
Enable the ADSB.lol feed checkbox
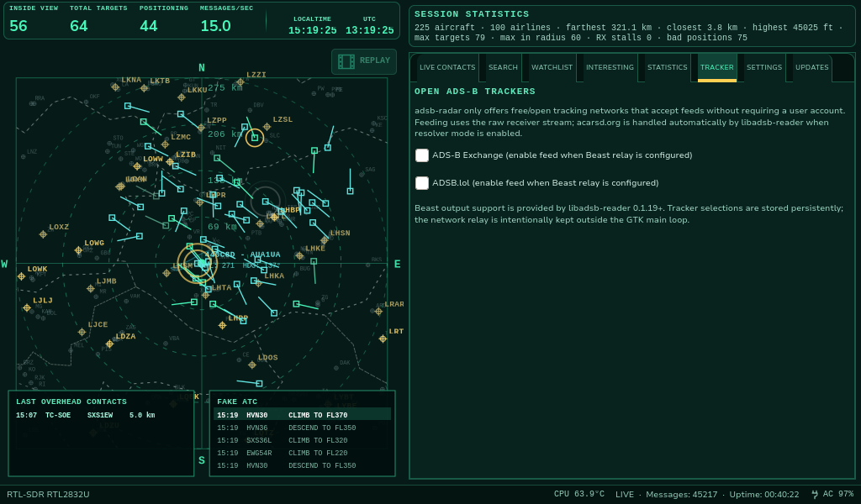coord(422,182)
